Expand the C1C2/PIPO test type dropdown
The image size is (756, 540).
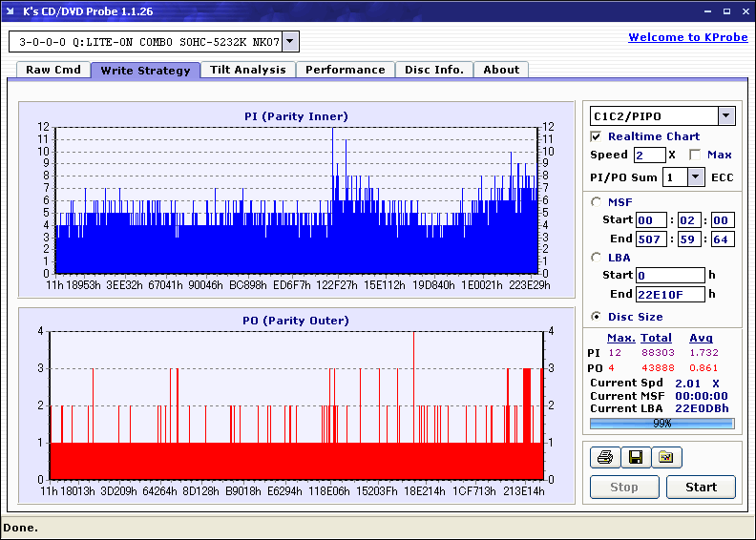coord(726,115)
